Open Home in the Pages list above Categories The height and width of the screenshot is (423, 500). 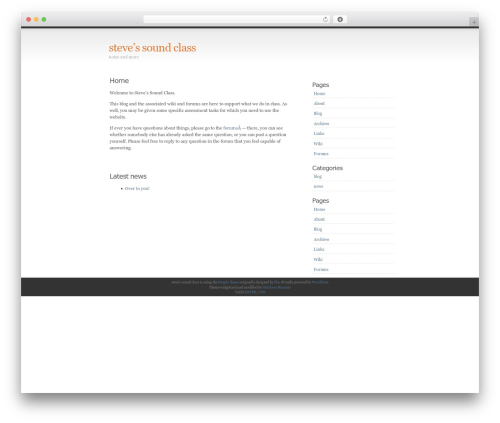click(x=319, y=94)
